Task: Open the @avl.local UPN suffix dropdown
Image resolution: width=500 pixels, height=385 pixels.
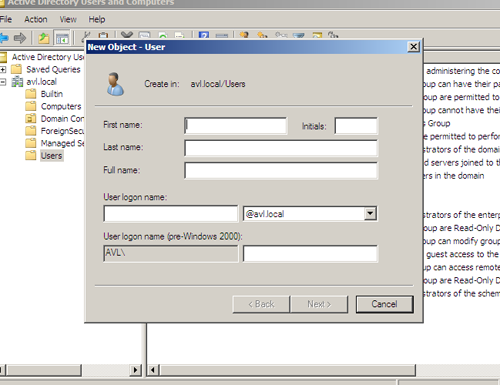Action: point(370,214)
